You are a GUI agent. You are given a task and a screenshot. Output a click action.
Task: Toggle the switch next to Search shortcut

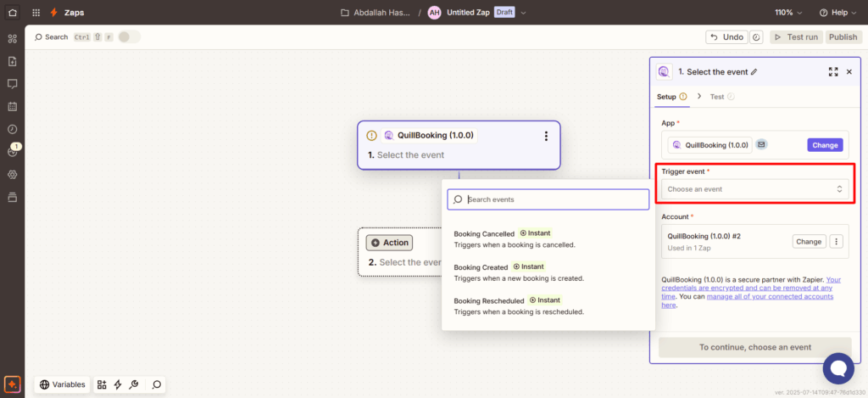coord(129,37)
